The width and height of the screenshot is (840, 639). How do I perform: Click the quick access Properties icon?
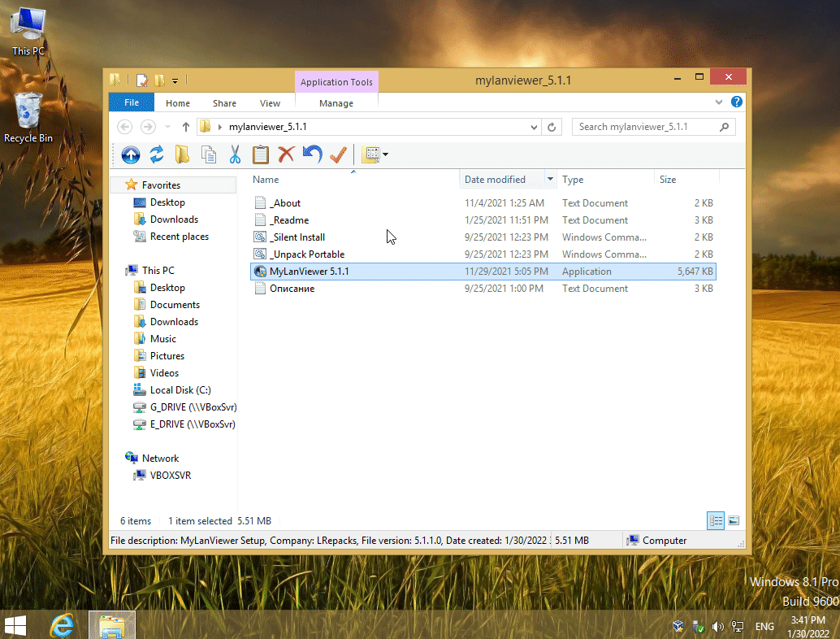[x=142, y=80]
